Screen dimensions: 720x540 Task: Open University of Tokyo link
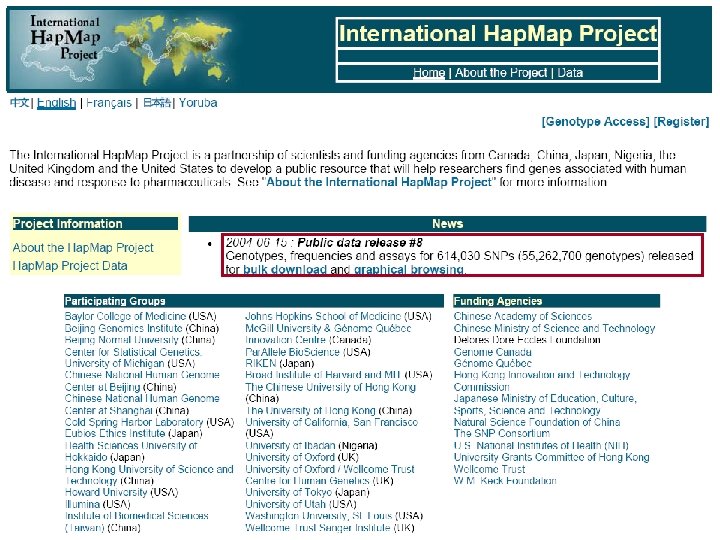(x=288, y=492)
